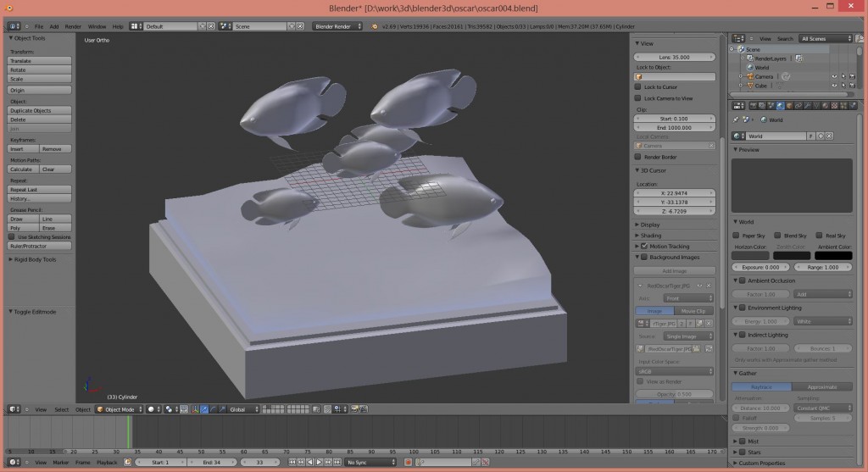Open the No Sync dropdown
Screen dimensions: 868x472
click(370, 463)
